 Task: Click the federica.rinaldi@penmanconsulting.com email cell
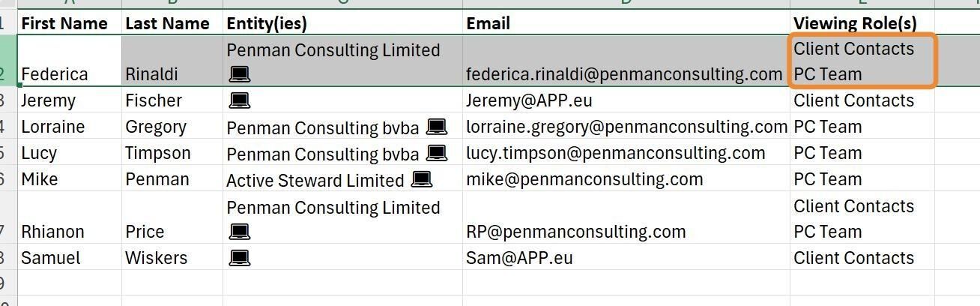coord(624,74)
